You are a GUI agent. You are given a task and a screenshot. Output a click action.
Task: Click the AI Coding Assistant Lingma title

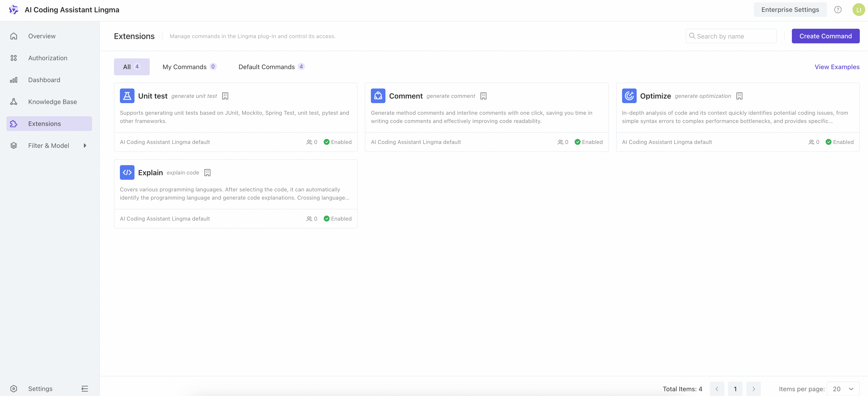pos(72,10)
